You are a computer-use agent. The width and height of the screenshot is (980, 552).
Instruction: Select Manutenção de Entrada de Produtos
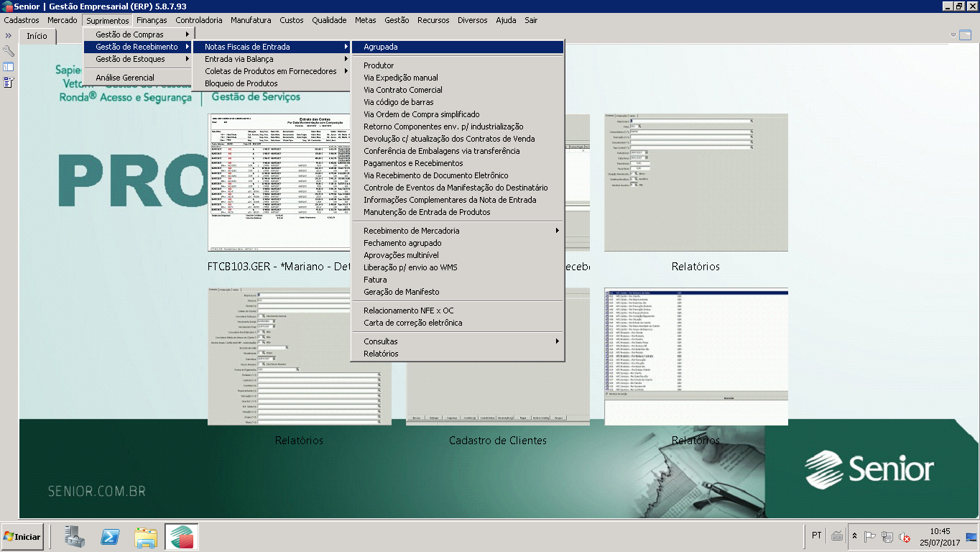pos(458,212)
